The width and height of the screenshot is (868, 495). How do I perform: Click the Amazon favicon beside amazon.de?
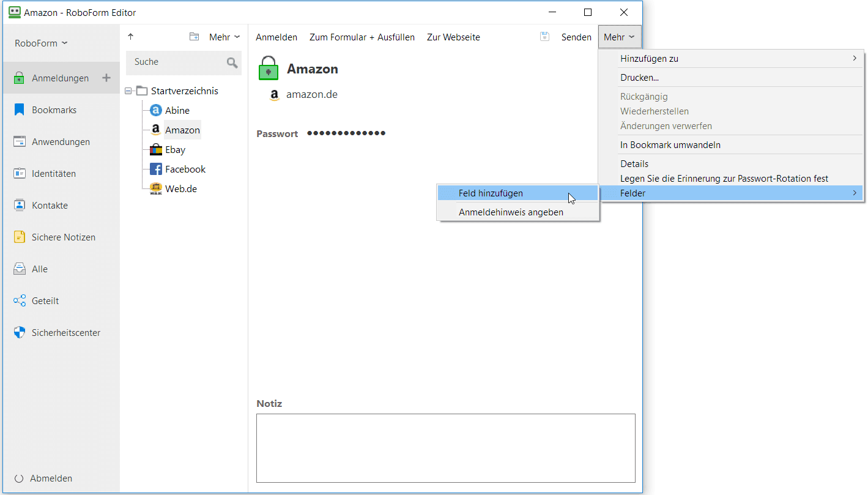[274, 95]
